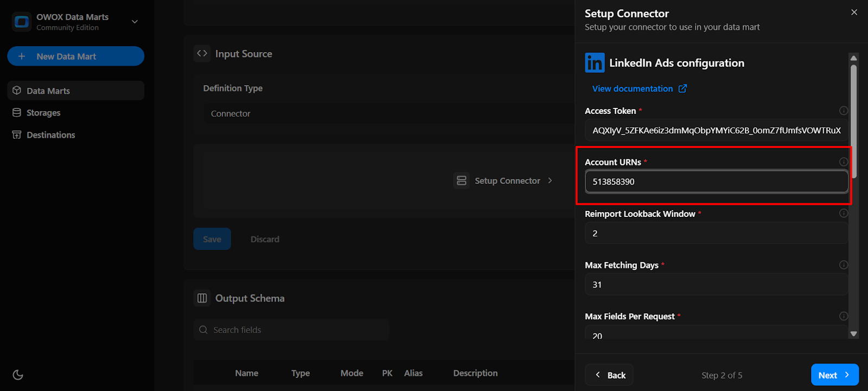Click the magnifier icon in Search fields
The image size is (868, 391).
203,330
